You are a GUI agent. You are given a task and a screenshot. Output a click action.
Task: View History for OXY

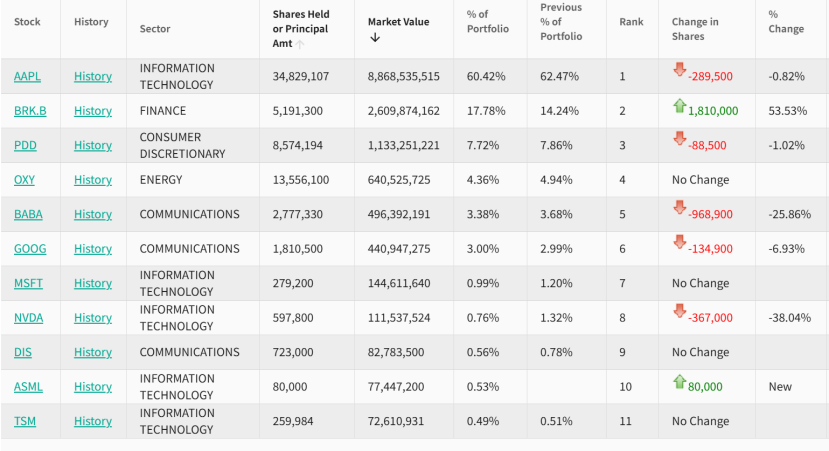93,180
